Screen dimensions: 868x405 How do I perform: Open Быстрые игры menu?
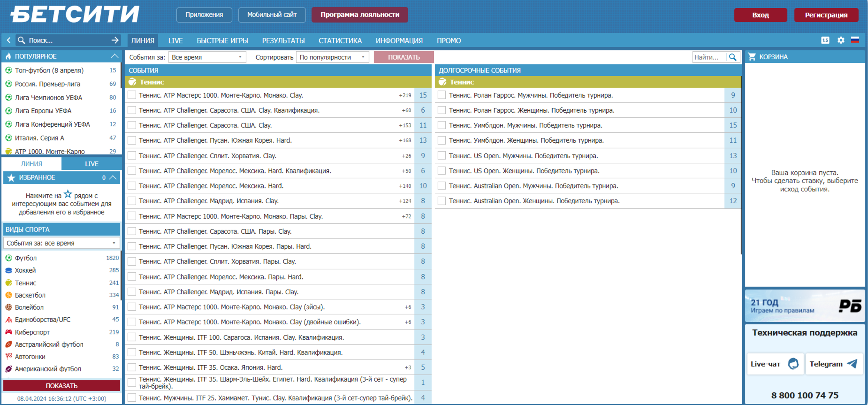click(x=222, y=40)
